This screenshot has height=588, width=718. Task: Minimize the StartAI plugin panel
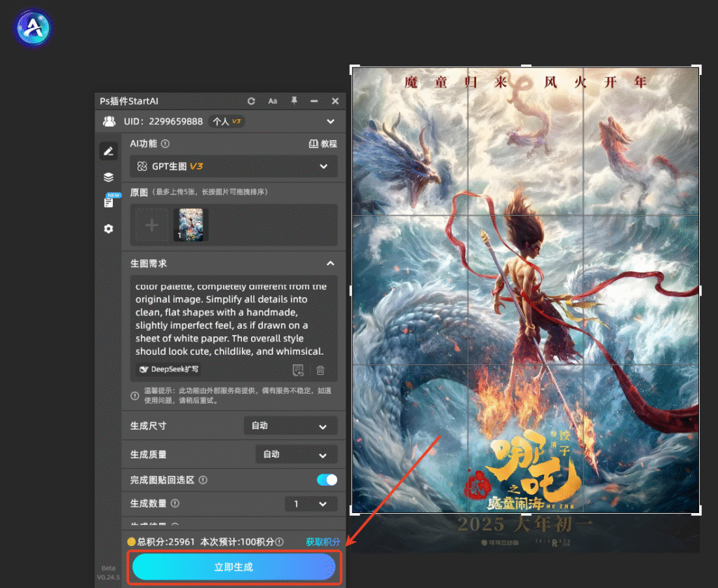(x=314, y=101)
